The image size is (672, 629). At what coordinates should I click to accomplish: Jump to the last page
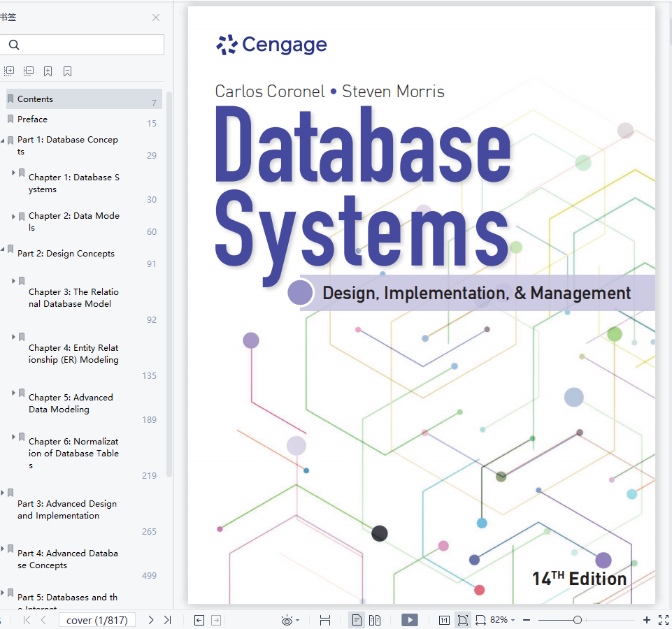point(168,620)
